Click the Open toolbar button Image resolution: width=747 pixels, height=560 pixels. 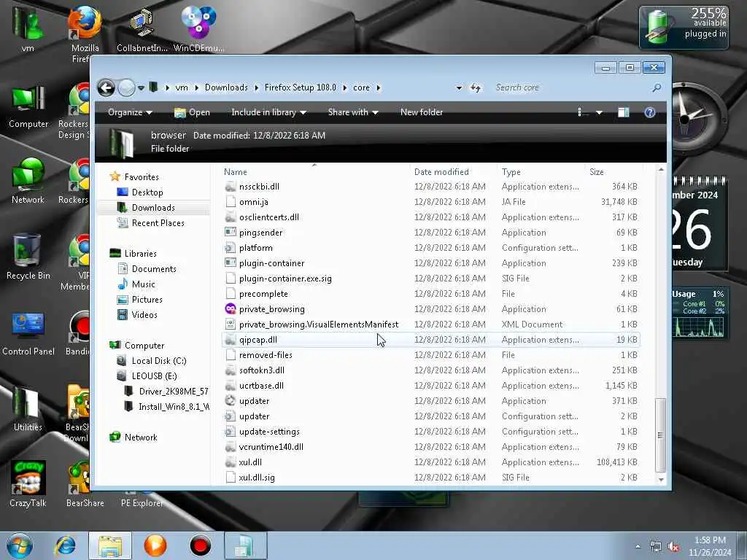click(x=192, y=112)
